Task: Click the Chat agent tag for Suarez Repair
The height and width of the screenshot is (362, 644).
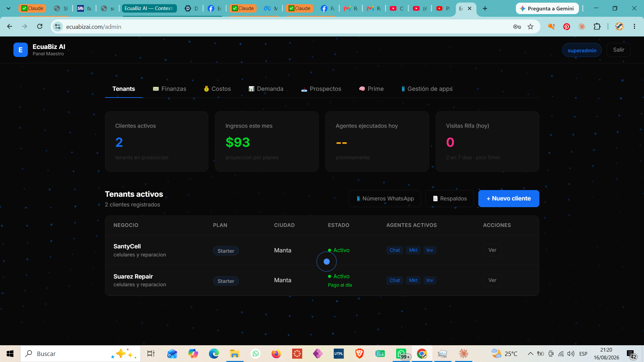Action: (x=394, y=280)
